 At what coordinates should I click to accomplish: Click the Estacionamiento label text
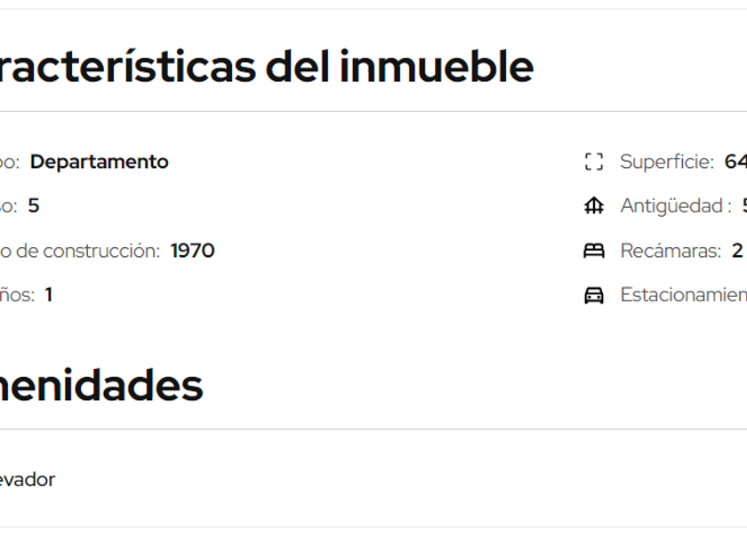coord(683,295)
